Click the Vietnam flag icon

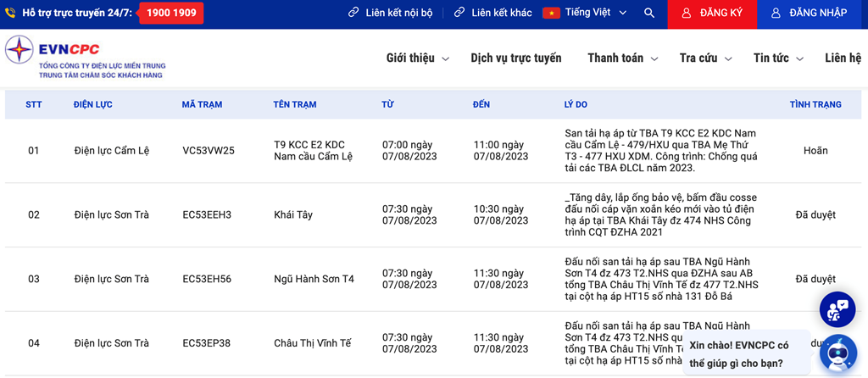[x=551, y=14]
